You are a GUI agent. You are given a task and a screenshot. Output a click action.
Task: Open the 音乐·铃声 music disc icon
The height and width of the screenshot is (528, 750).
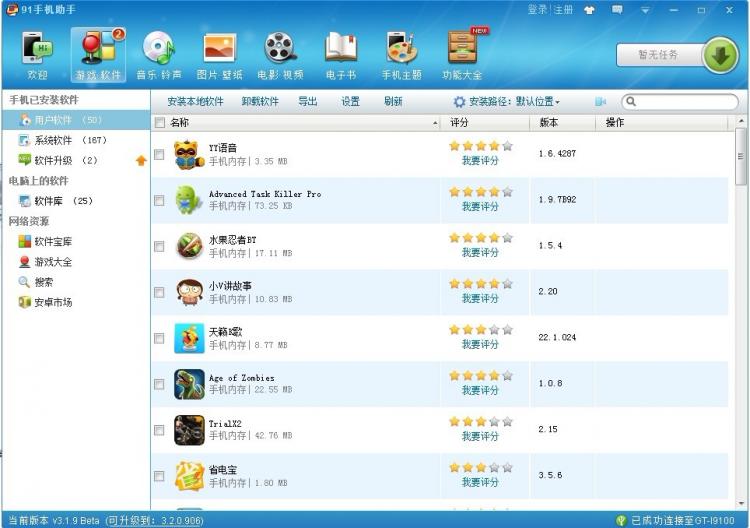[159, 47]
